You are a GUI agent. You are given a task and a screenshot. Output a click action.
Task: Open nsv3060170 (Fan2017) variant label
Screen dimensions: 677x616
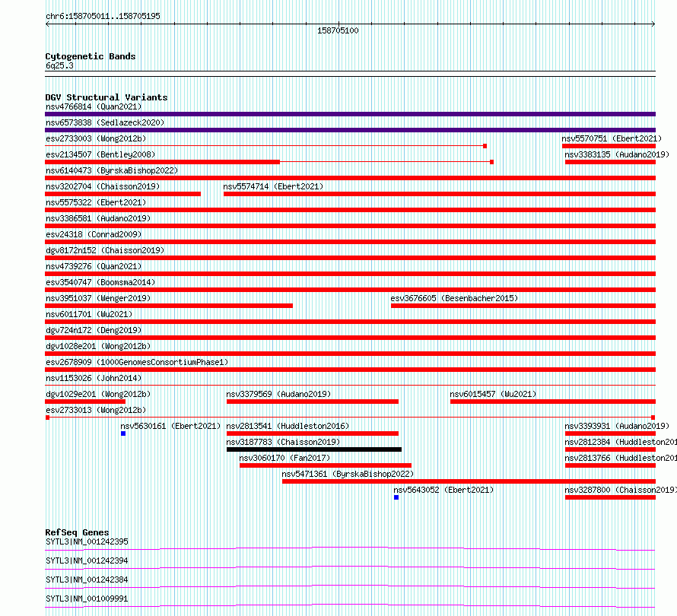284,458
